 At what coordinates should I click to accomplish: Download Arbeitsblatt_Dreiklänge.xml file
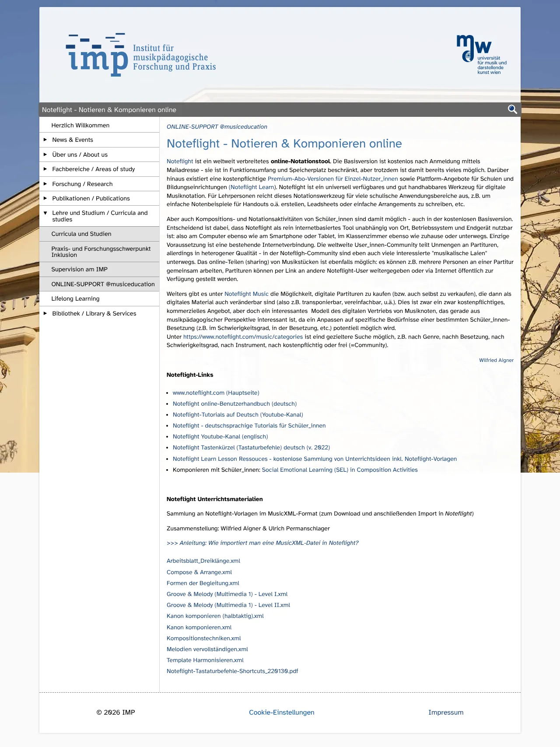[203, 561]
